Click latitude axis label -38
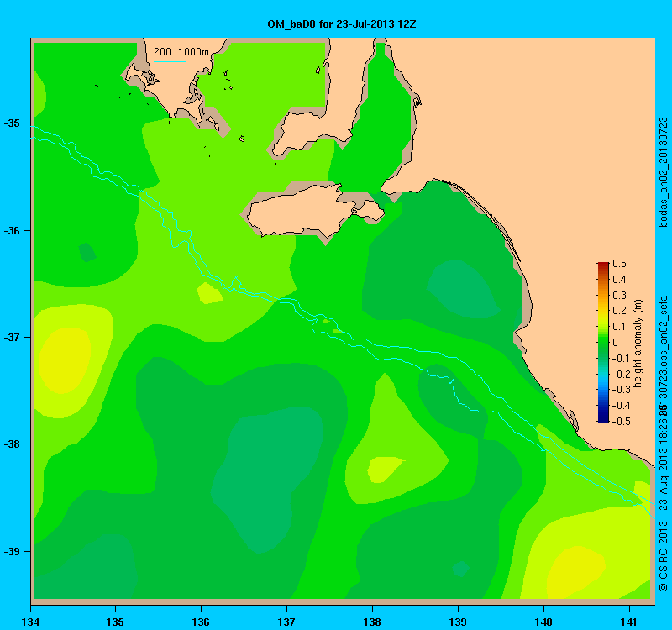The height and width of the screenshot is (630, 672). coord(12,444)
